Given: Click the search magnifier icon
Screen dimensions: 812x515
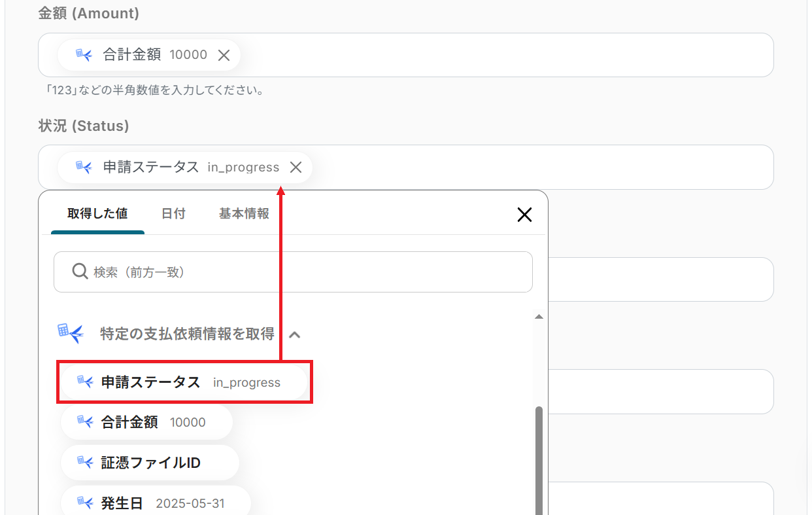Looking at the screenshot, I should pyautogui.click(x=80, y=271).
